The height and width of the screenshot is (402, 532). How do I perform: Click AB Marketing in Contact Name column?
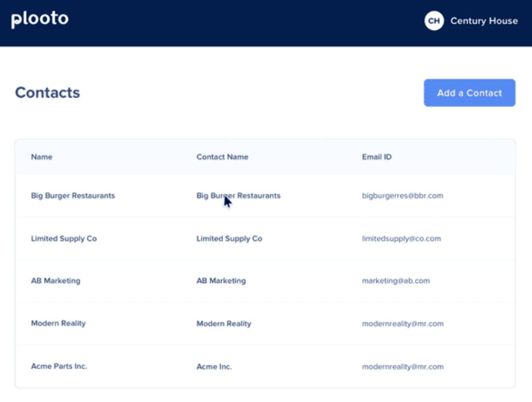coord(221,280)
